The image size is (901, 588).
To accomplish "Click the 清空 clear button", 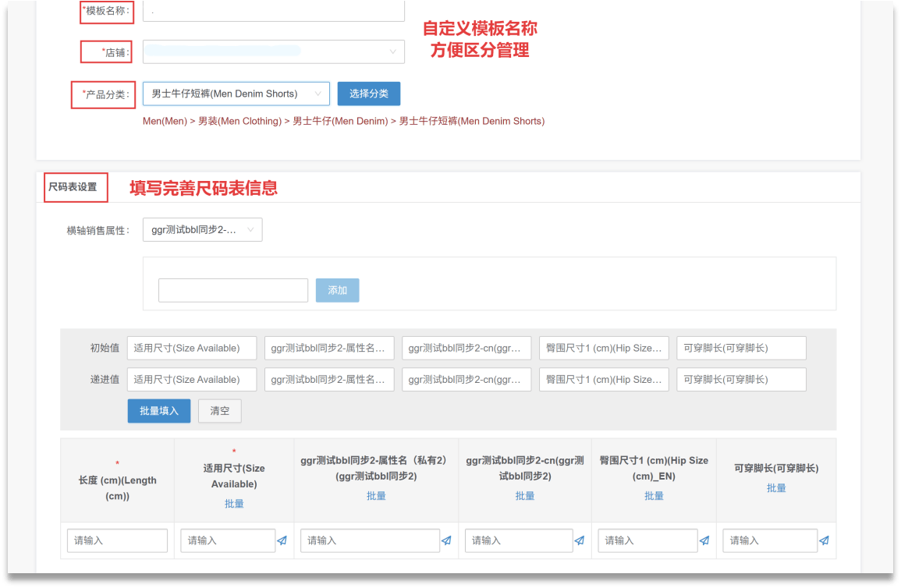I will (x=219, y=410).
